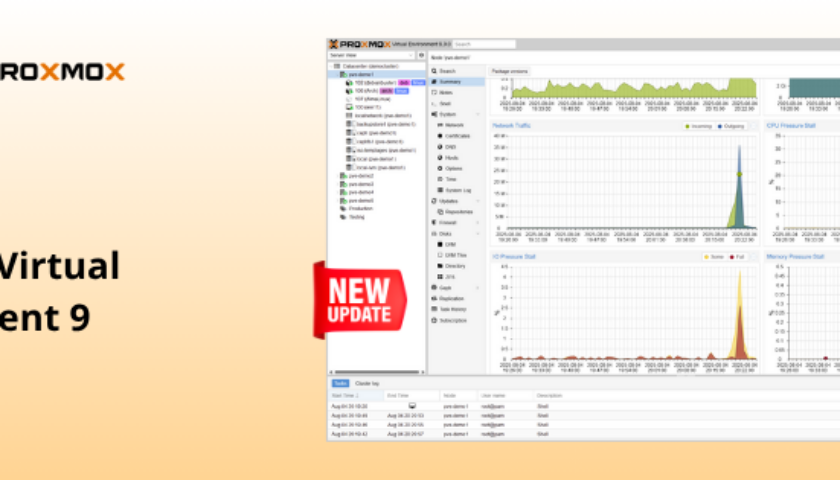Select the iso-templates storage in tree
840x480 pixels.
(381, 150)
